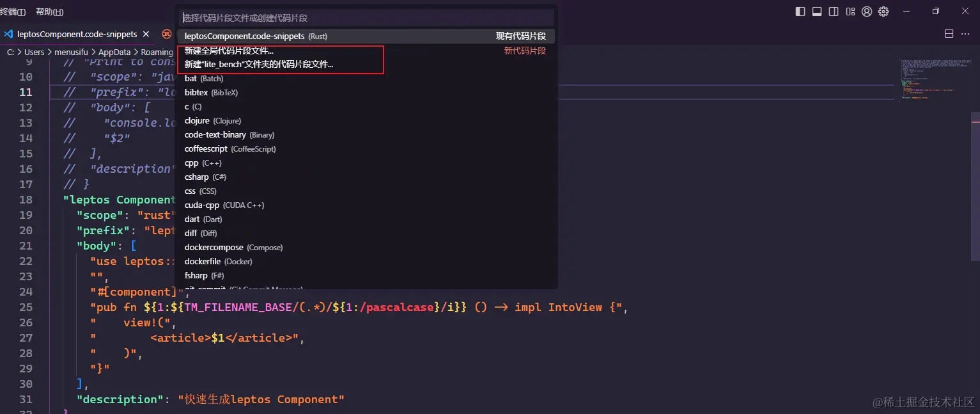Pick the bat (Batch) snippet language
This screenshot has height=414, width=980.
(x=366, y=79)
